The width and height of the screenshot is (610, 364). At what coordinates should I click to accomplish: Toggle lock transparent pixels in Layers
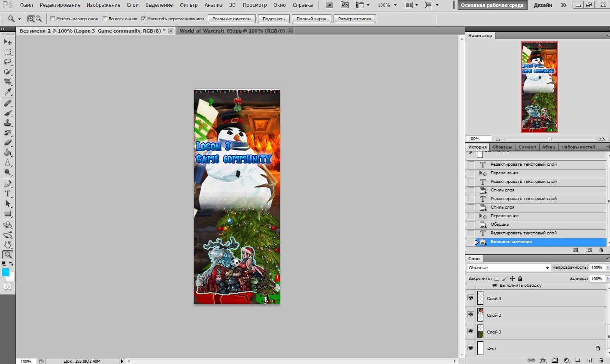pos(497,279)
